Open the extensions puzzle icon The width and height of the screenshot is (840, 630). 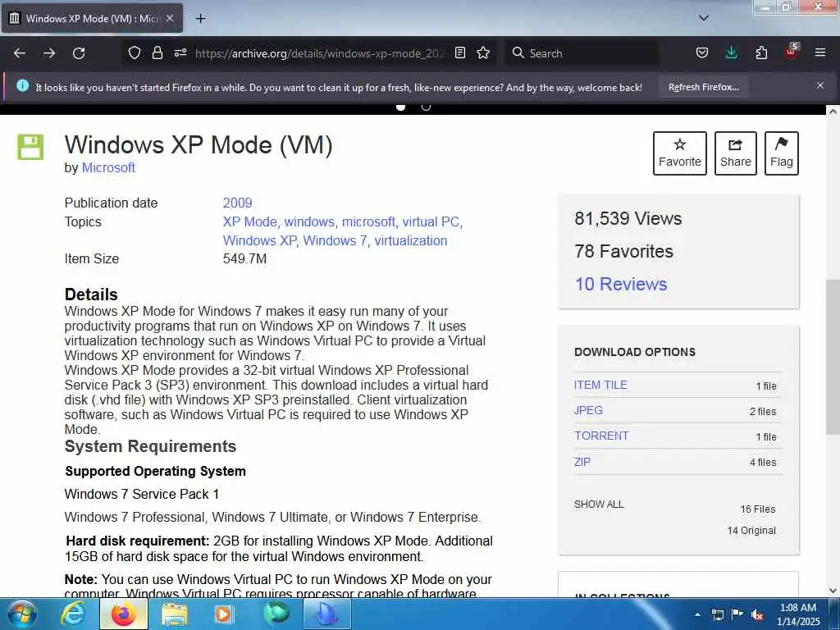pyautogui.click(x=761, y=52)
